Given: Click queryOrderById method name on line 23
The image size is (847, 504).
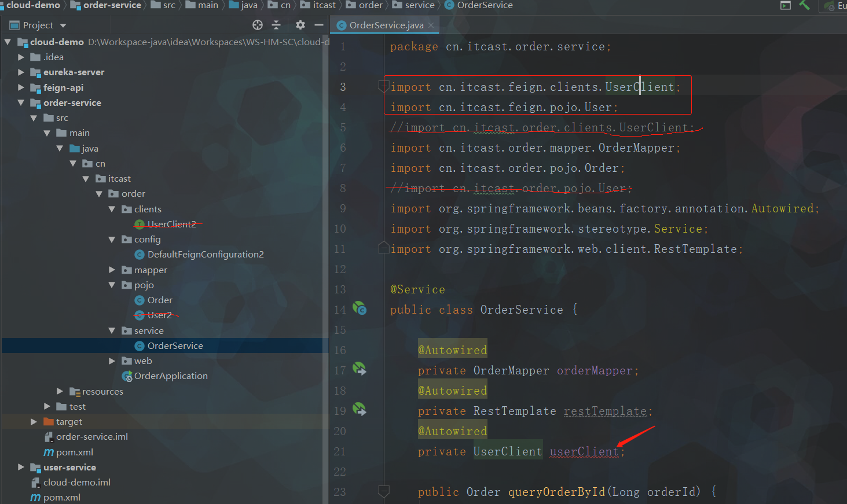Looking at the screenshot, I should [x=556, y=492].
